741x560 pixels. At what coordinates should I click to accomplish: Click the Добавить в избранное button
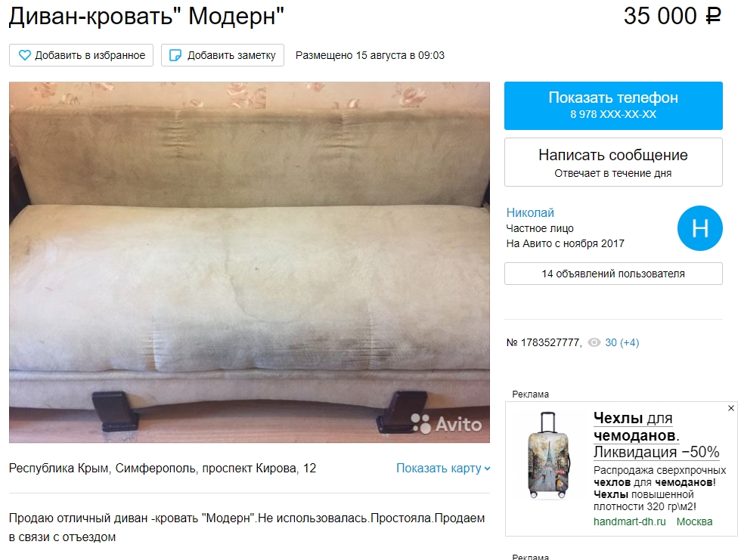click(x=82, y=55)
